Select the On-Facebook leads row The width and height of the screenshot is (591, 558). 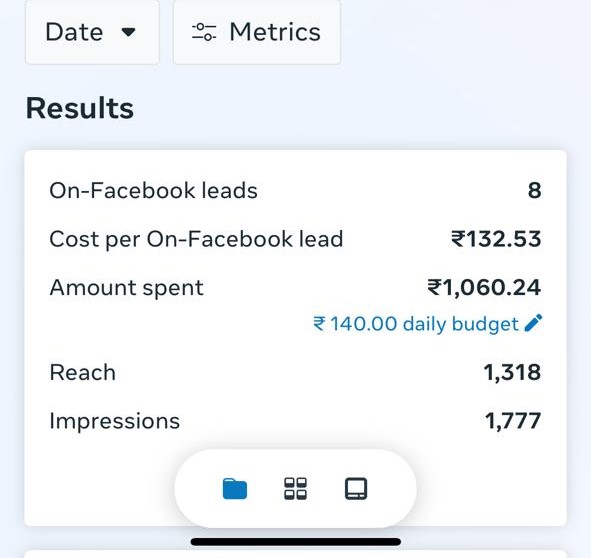click(x=296, y=190)
